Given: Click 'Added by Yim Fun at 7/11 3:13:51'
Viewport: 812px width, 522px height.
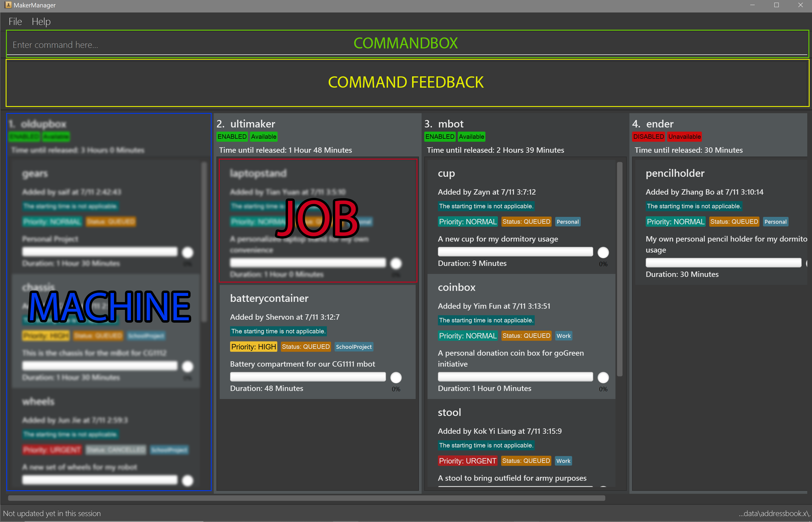Looking at the screenshot, I should pos(494,306).
